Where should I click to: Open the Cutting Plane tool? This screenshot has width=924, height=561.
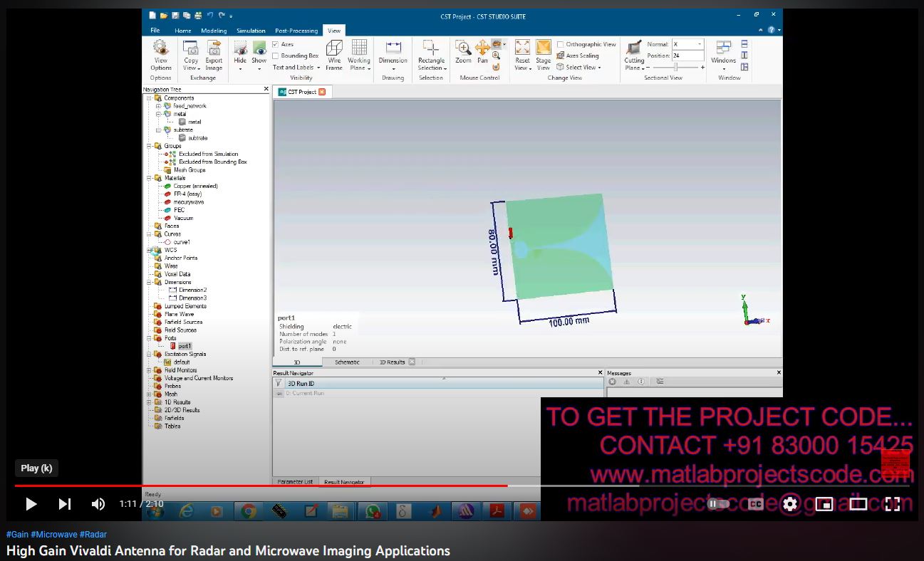[633, 48]
